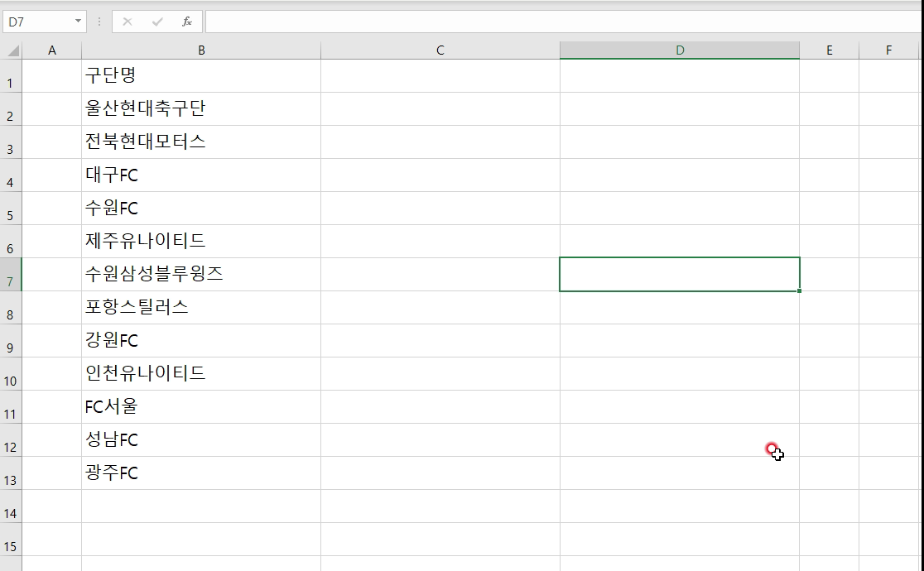
Task: Click cell containing FC서울
Action: (x=201, y=406)
